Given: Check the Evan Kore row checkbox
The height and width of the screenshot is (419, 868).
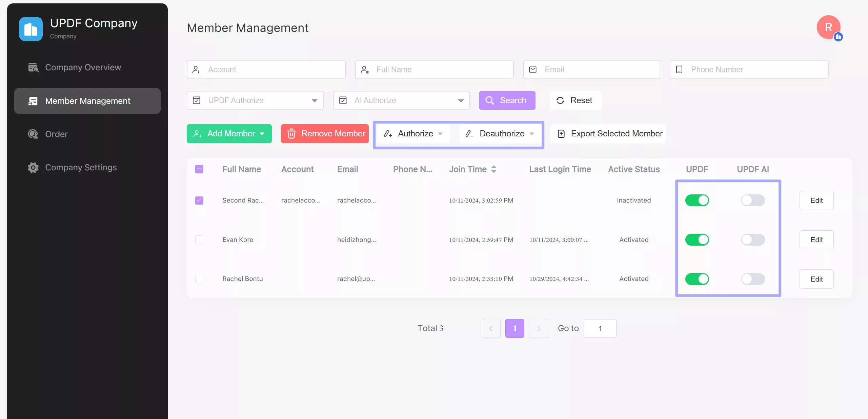Looking at the screenshot, I should (199, 240).
